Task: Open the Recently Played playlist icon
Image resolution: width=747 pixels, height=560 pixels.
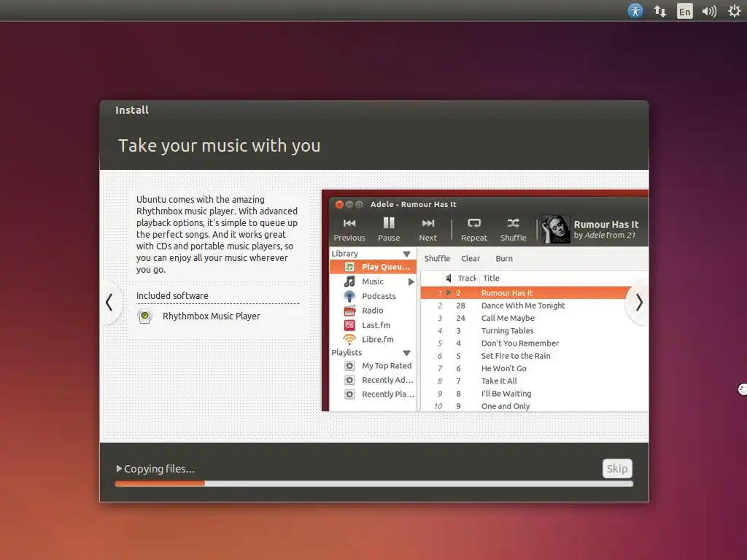Action: pos(349,394)
